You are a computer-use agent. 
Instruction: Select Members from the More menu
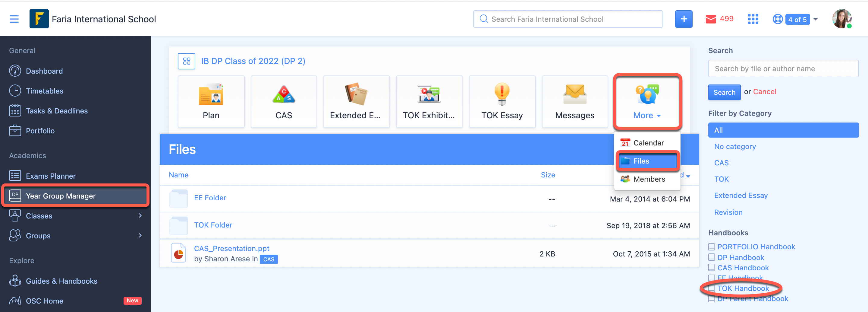tap(647, 179)
